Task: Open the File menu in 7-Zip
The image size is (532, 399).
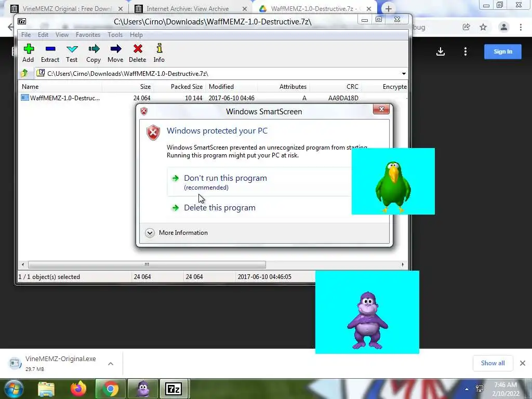Action: coord(26,35)
